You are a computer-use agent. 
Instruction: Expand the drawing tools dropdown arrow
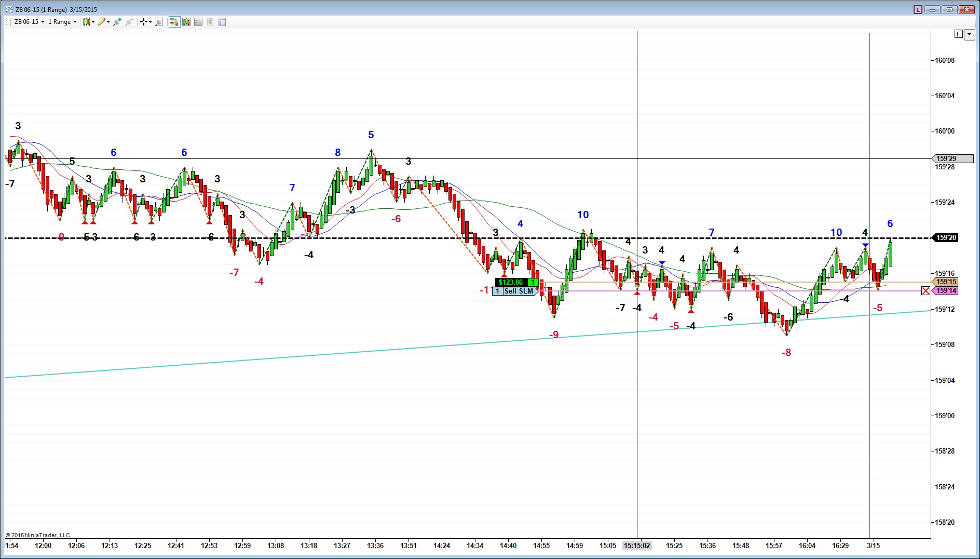[108, 22]
